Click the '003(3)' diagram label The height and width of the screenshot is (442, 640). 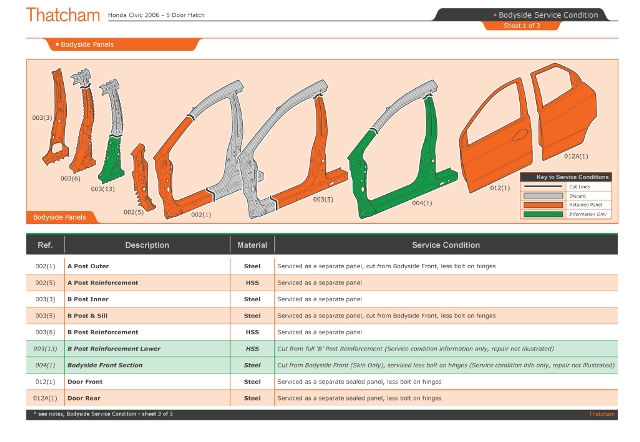42,118
